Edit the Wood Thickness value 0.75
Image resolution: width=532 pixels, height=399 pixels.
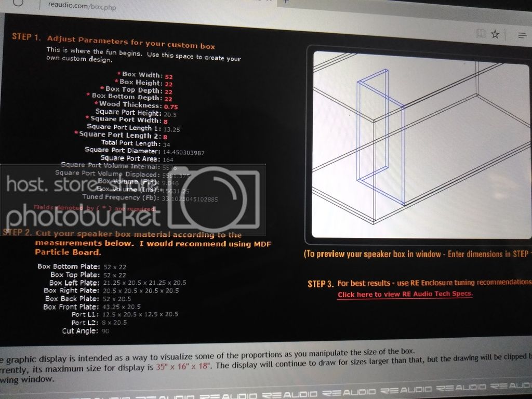171,107
